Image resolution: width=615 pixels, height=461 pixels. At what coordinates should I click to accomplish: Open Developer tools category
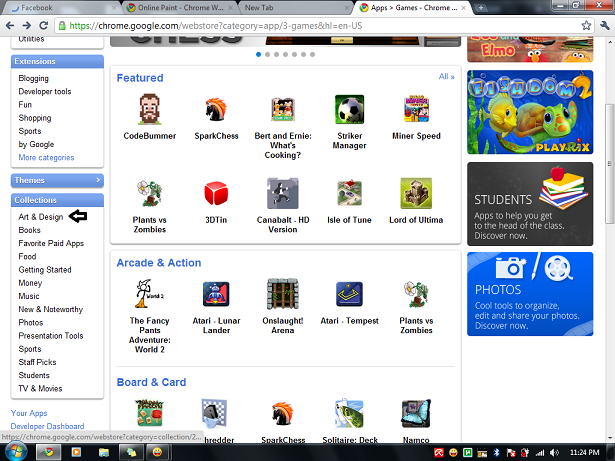pyautogui.click(x=45, y=91)
